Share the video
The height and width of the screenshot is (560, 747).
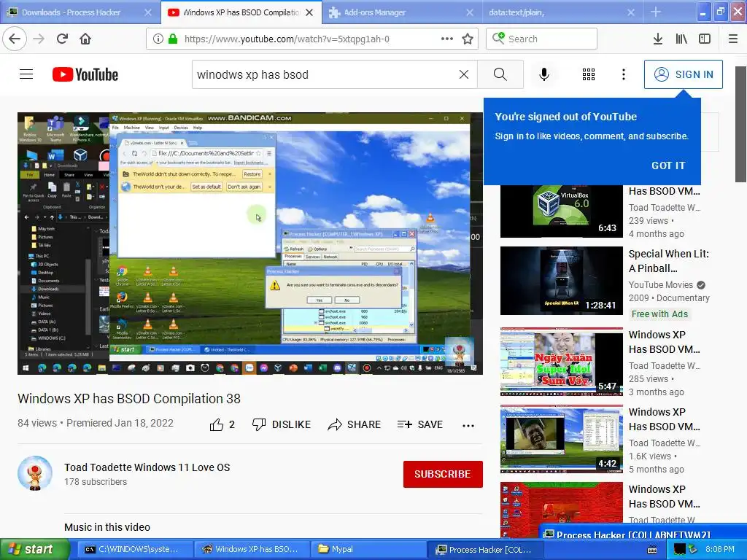click(354, 424)
